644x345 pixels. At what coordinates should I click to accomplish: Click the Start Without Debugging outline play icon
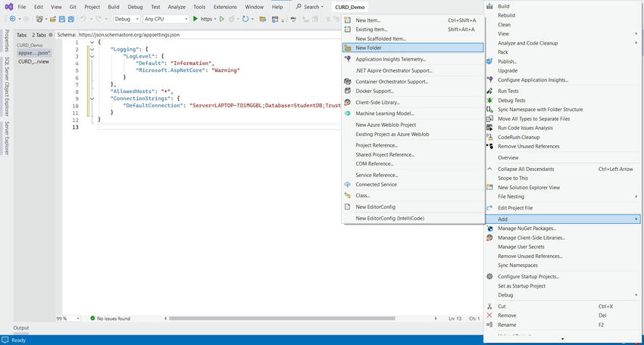coord(223,19)
